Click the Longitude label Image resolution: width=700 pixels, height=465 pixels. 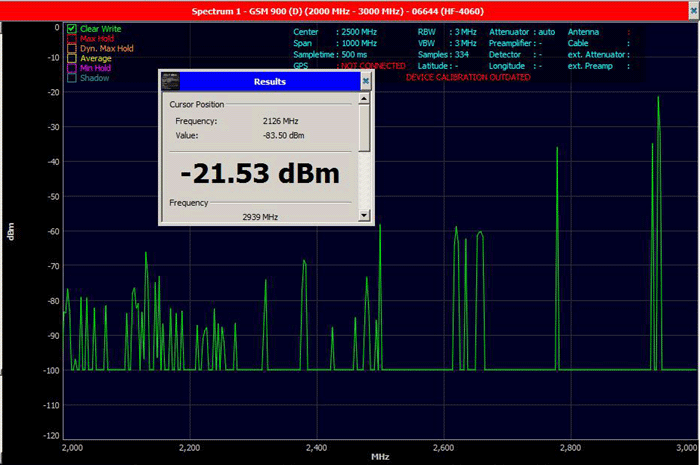pos(507,66)
